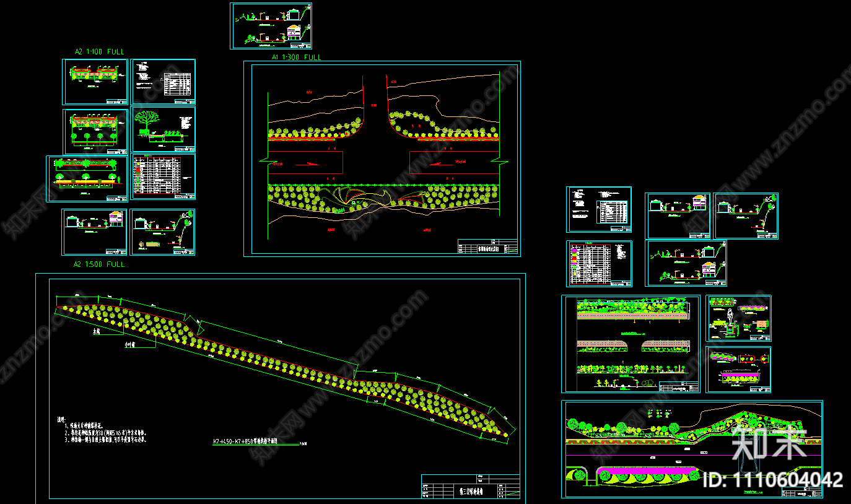This screenshot has height=504, width=851.
Task: Click the 'A1 1:300 FULL' label
Action: click(x=296, y=57)
